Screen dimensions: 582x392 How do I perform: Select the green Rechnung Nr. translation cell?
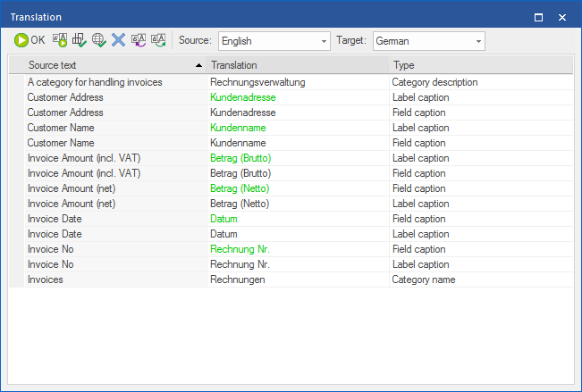[x=240, y=249]
